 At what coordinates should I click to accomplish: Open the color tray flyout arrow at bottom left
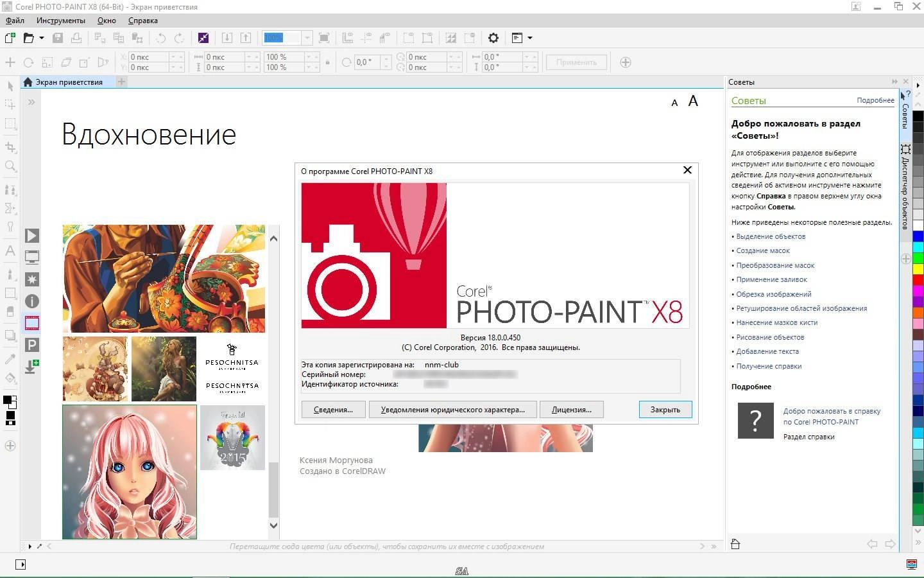pyautogui.click(x=30, y=547)
